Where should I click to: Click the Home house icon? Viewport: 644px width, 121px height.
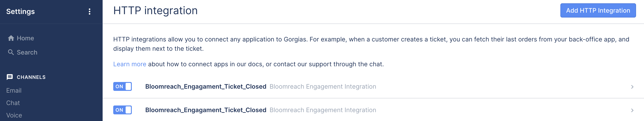point(11,38)
